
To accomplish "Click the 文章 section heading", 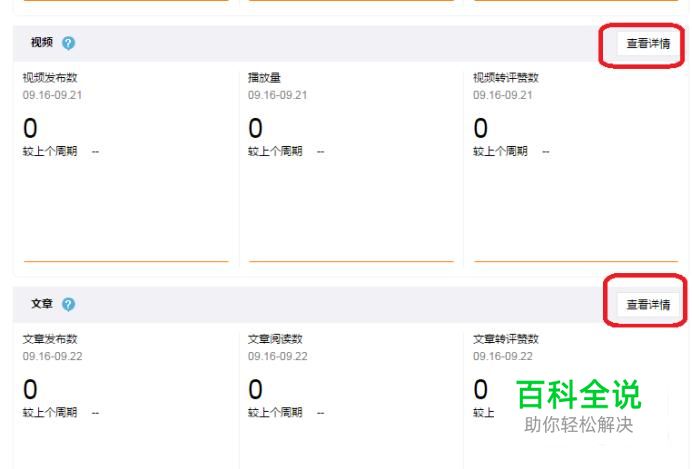I will tap(42, 304).
